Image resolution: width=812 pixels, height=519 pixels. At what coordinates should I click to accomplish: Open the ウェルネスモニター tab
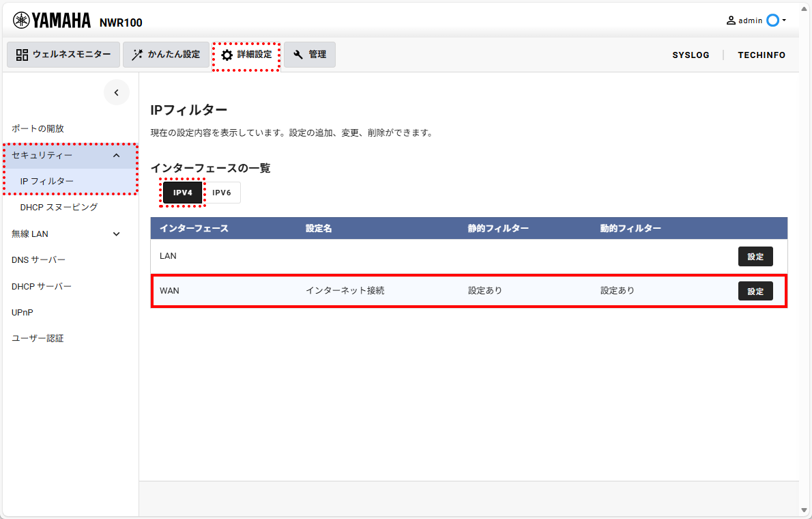click(63, 55)
